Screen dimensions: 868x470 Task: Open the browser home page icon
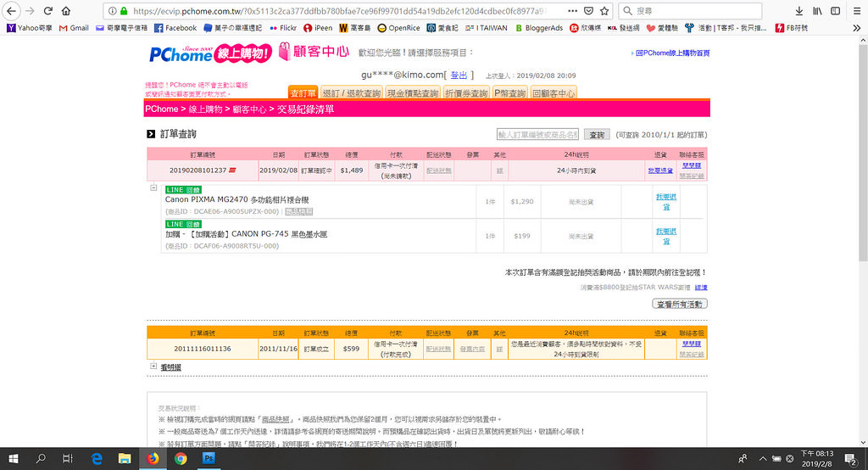[x=66, y=10]
